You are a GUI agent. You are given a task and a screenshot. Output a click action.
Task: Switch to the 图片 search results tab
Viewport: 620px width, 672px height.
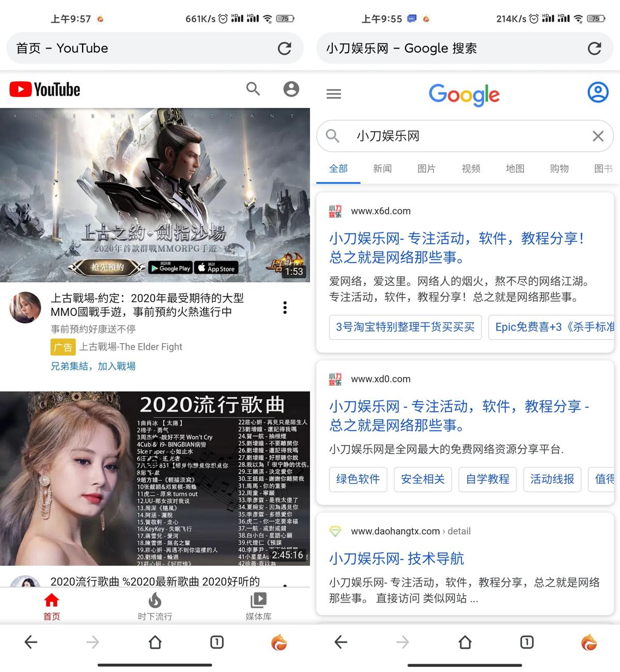[426, 169]
